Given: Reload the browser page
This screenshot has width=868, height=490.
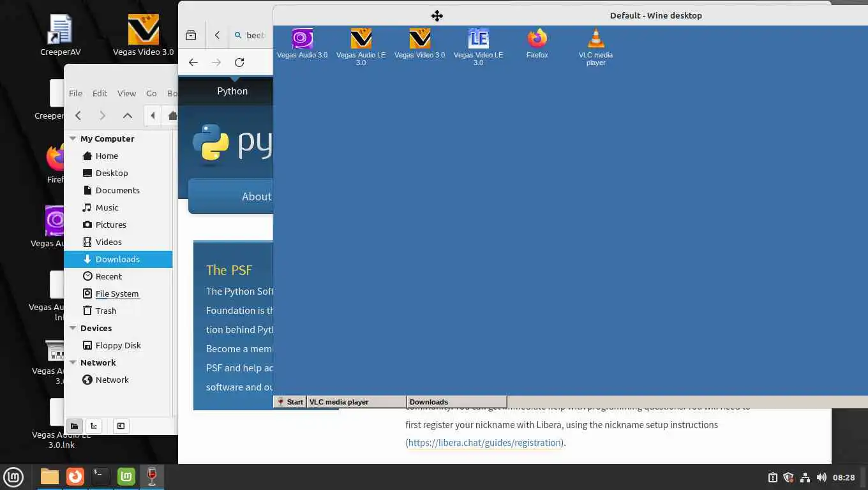Looking at the screenshot, I should tap(239, 62).
